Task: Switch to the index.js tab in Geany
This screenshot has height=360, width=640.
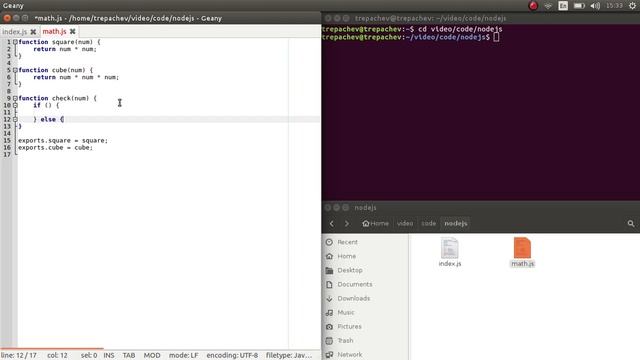Action: click(x=15, y=31)
